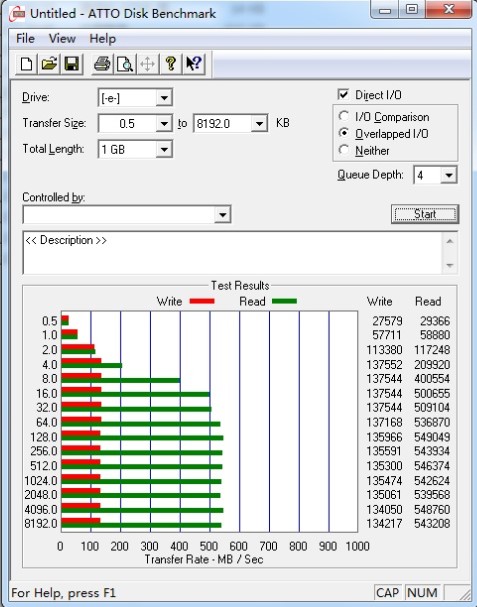This screenshot has width=477, height=607.
Task: Click the red Write legend swatch
Action: click(x=202, y=301)
